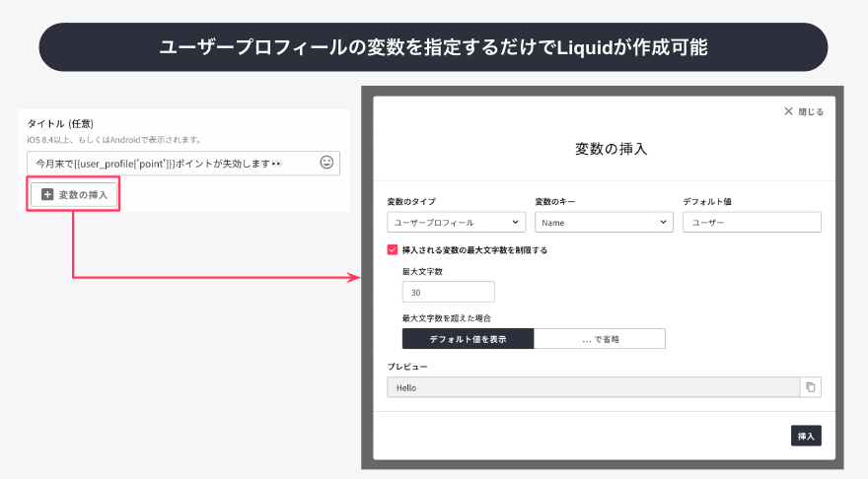Screen dimensions: 868x479
Task: Click the 挿入 button in the dialog
Action: click(806, 436)
